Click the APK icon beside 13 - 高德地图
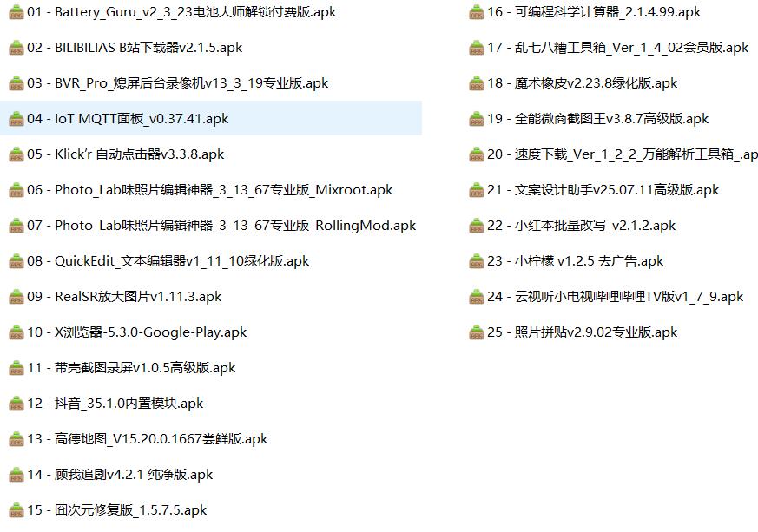 (x=16, y=439)
